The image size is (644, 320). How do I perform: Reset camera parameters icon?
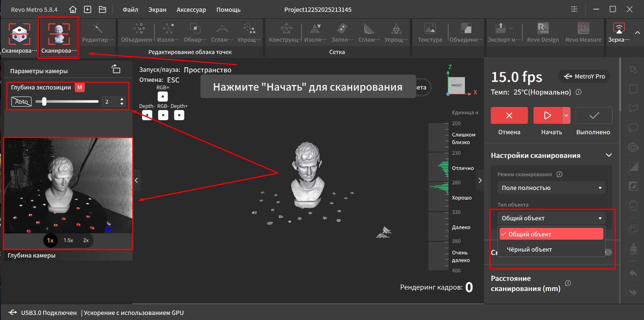pos(116,69)
